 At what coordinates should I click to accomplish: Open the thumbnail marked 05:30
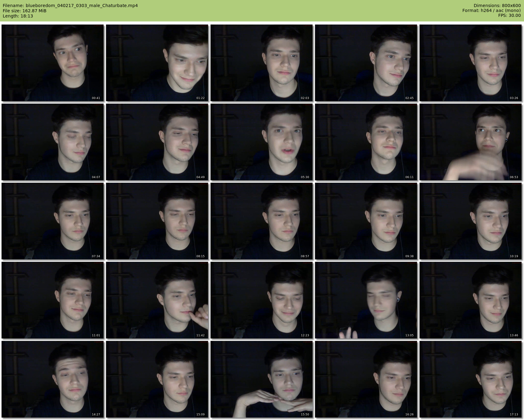tap(261, 142)
